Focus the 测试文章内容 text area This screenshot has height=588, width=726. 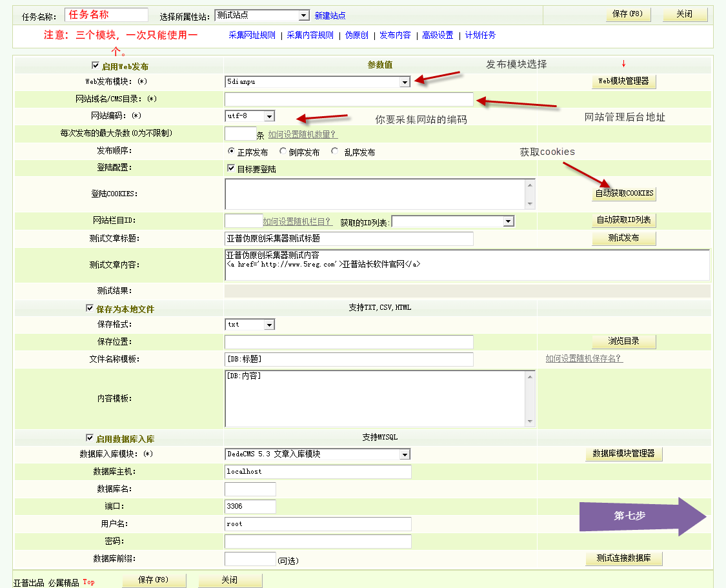[467, 265]
